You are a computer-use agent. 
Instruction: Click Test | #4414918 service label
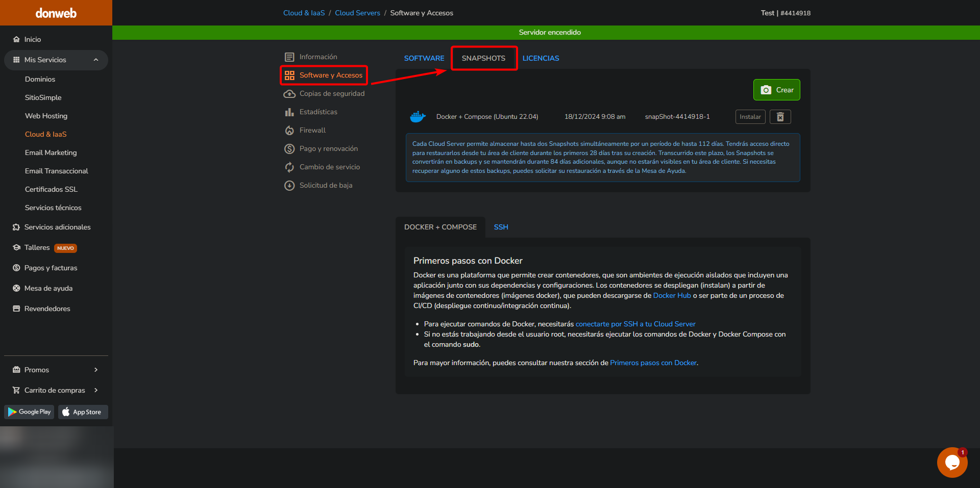[x=786, y=13]
